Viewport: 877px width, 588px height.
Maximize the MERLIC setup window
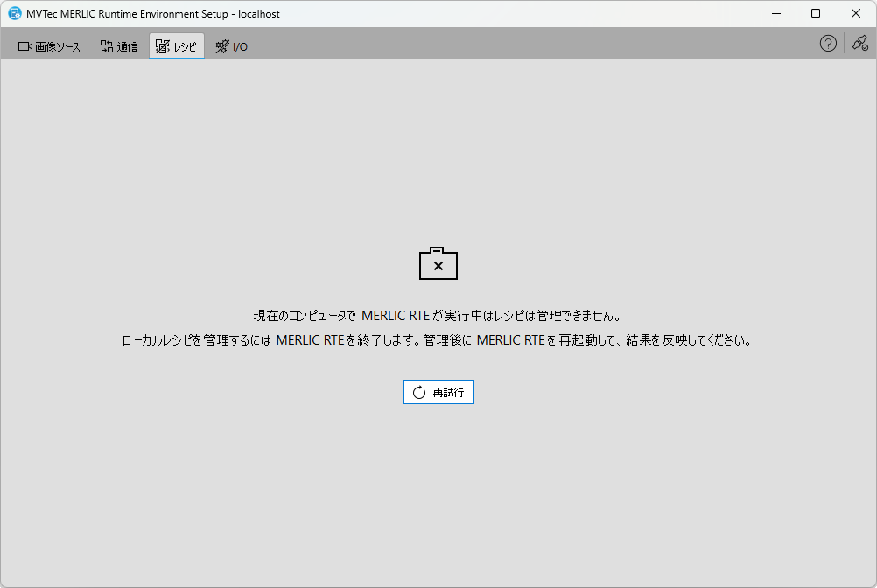816,14
